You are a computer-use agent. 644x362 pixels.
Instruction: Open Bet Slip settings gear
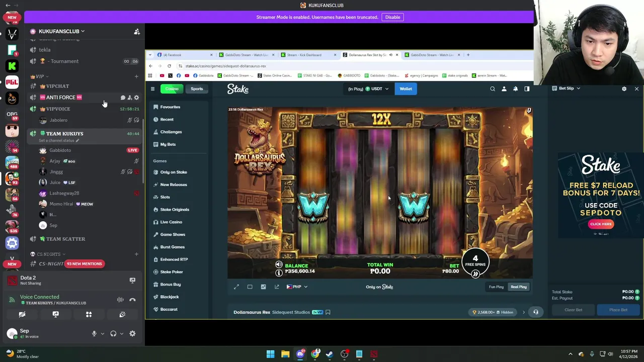[x=624, y=88]
